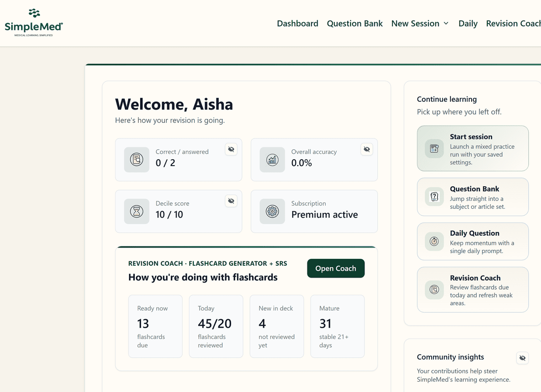Click the Decile score hourglass icon
The image size is (541, 392).
[x=137, y=211]
